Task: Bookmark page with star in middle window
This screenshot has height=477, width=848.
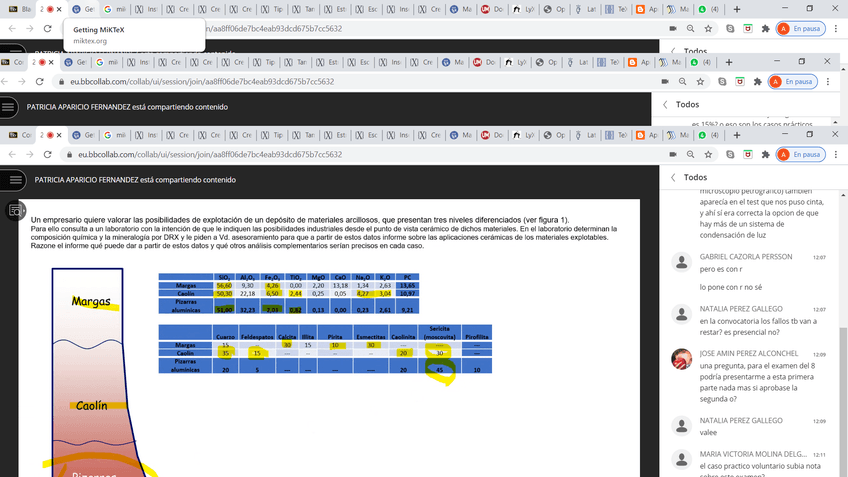Action: (700, 82)
